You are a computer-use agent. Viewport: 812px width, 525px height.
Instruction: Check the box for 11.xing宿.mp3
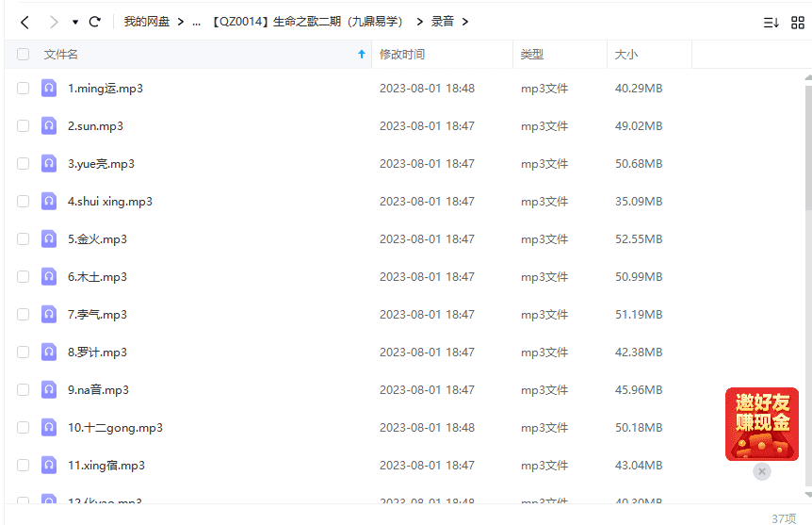point(23,466)
